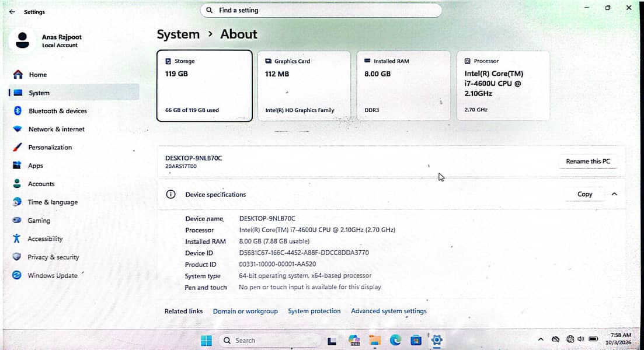Open File Explorer from the taskbar
The image size is (644, 350).
tap(375, 340)
